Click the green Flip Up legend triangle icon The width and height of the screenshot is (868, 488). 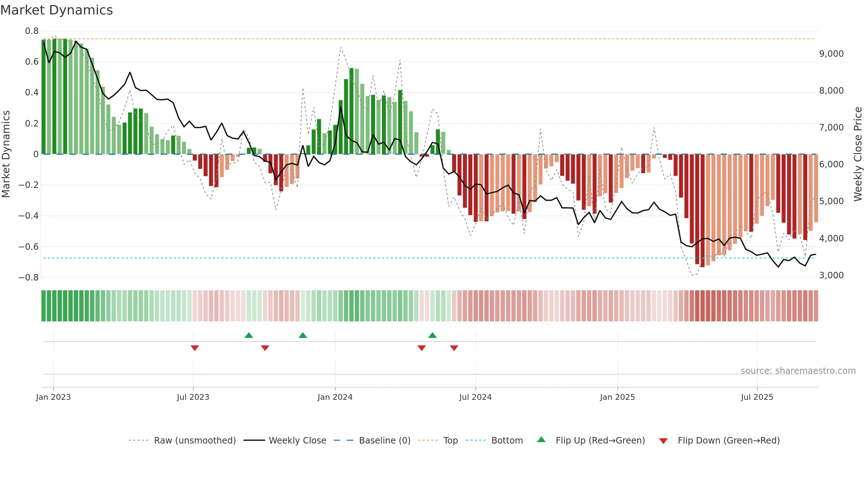(541, 440)
